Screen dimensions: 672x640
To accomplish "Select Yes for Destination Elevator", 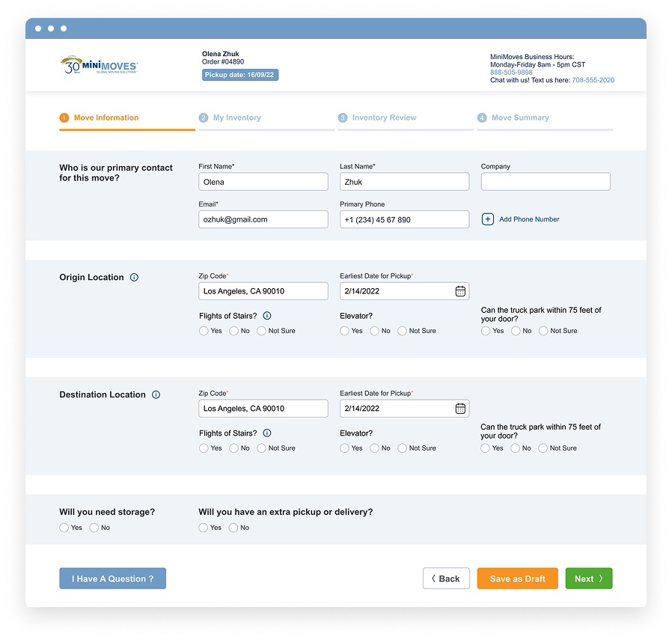I will click(344, 448).
